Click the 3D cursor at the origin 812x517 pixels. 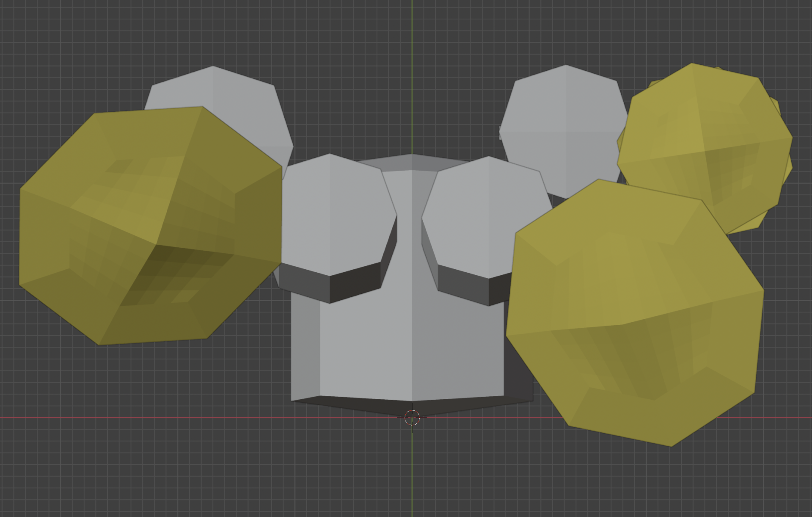tap(412, 417)
